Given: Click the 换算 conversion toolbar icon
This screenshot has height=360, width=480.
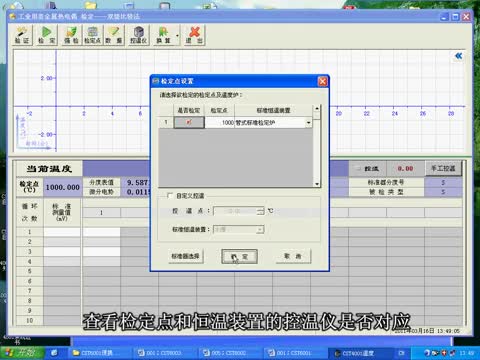Looking at the screenshot, I should tap(163, 35).
